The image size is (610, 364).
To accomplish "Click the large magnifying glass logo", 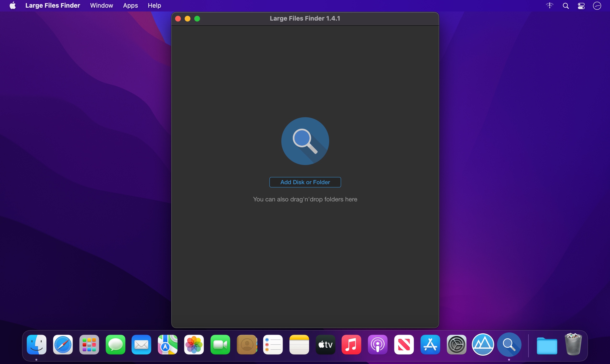I will 305,141.
